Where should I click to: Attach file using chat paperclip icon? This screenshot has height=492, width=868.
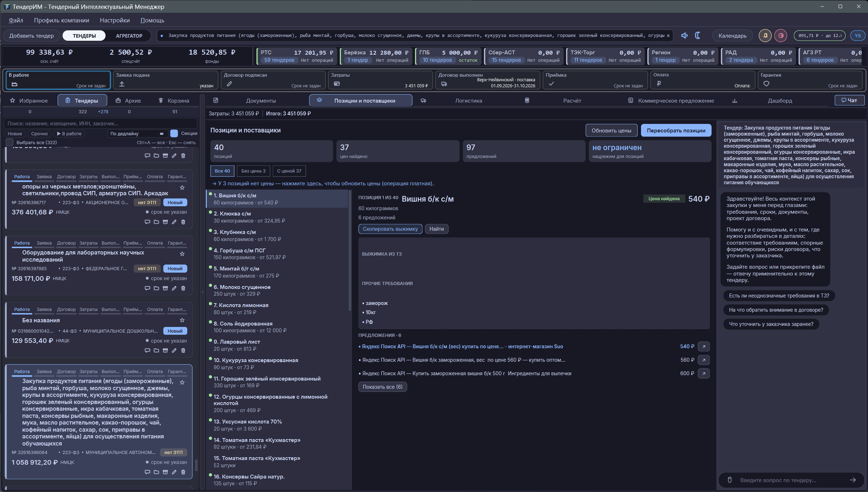tap(730, 480)
